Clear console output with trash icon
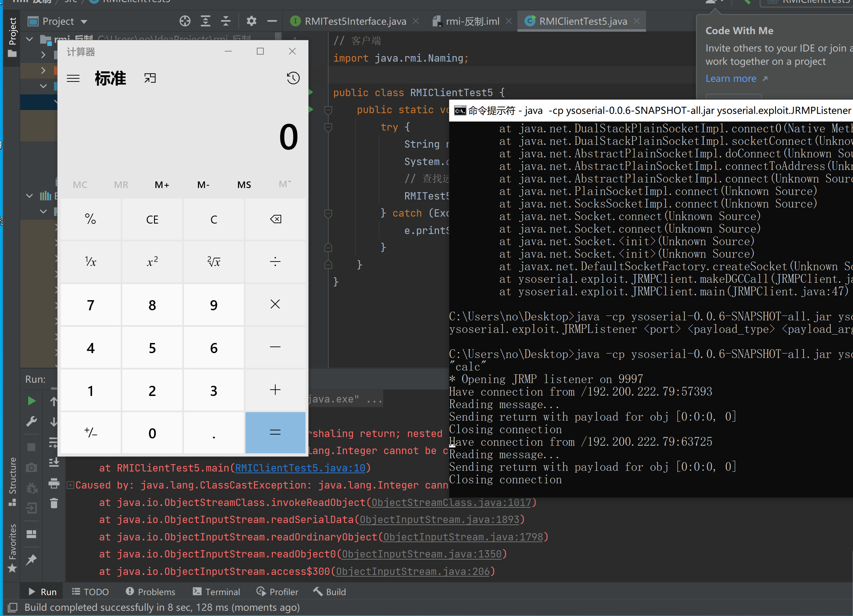Screen dimensions: 853x616 54,503
